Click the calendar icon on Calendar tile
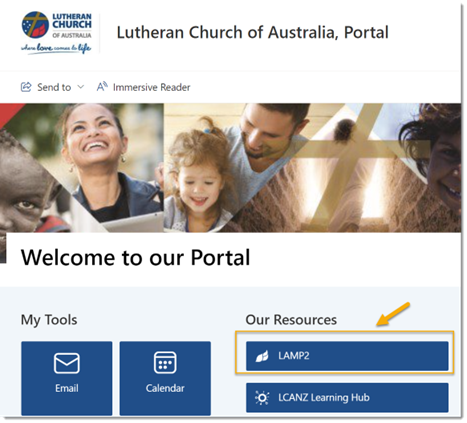 [165, 362]
